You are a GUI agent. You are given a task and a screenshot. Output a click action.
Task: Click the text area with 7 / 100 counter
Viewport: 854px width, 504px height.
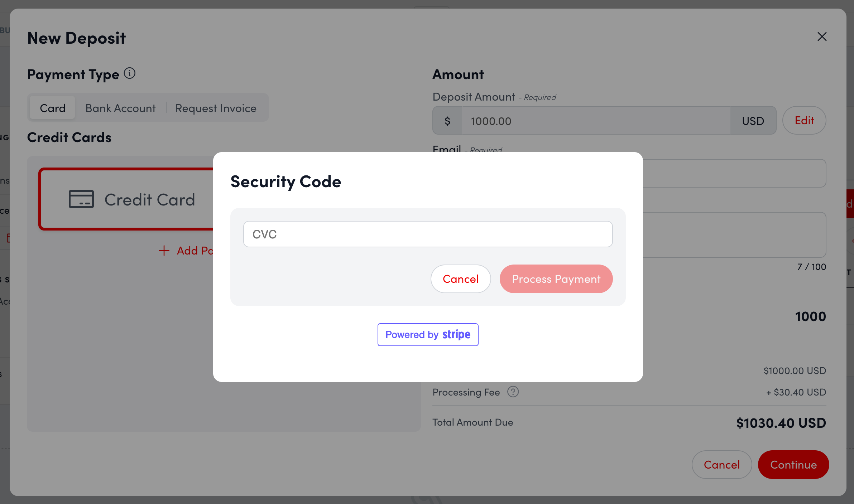pyautogui.click(x=734, y=235)
